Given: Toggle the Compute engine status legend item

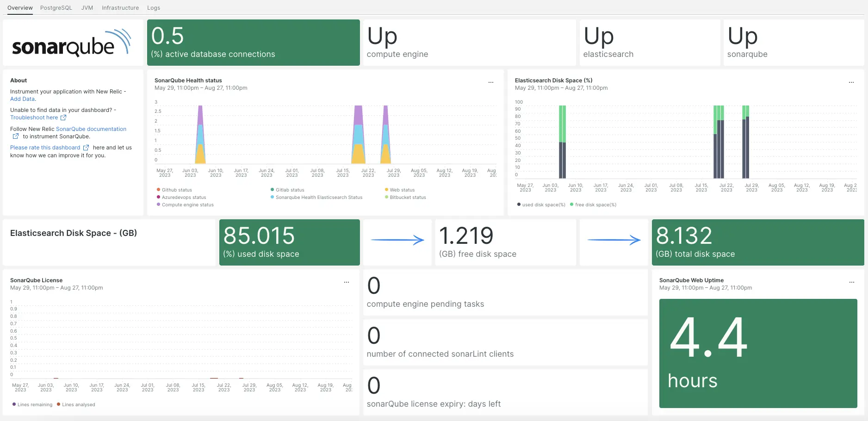Looking at the screenshot, I should tap(187, 205).
